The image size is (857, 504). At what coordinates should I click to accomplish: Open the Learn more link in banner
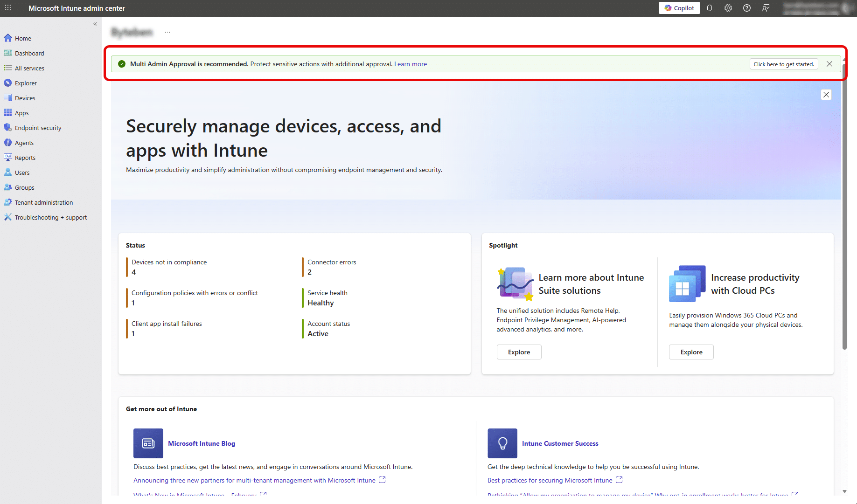pos(411,64)
